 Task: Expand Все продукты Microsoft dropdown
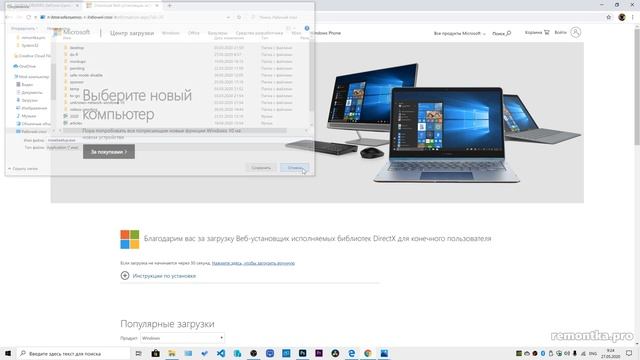(x=460, y=33)
